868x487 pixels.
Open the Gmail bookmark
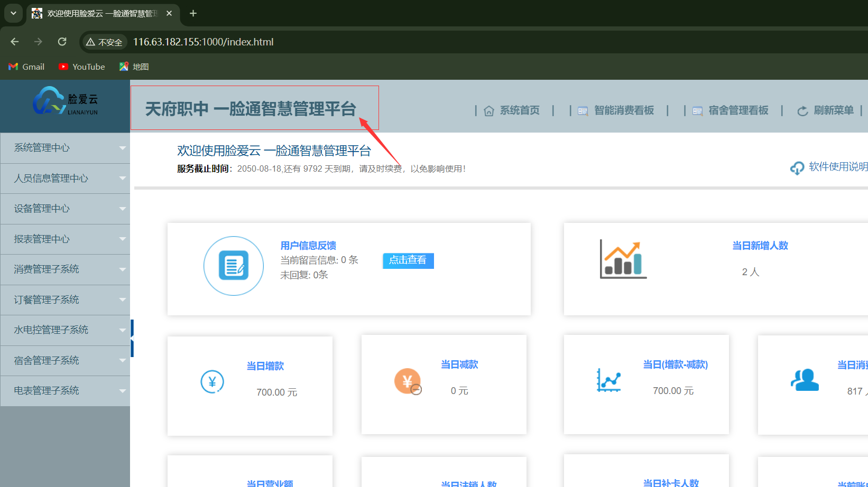[26, 67]
